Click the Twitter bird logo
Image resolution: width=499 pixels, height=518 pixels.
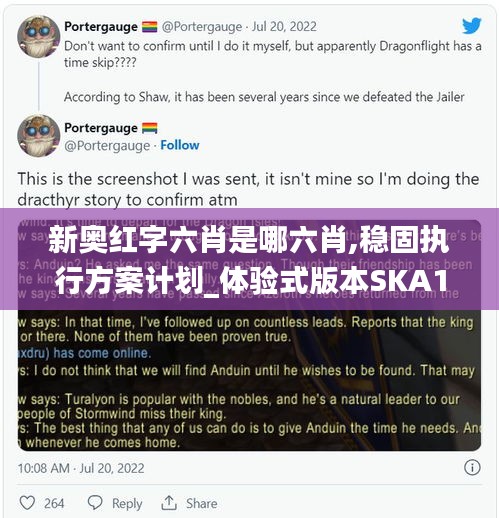tap(471, 26)
